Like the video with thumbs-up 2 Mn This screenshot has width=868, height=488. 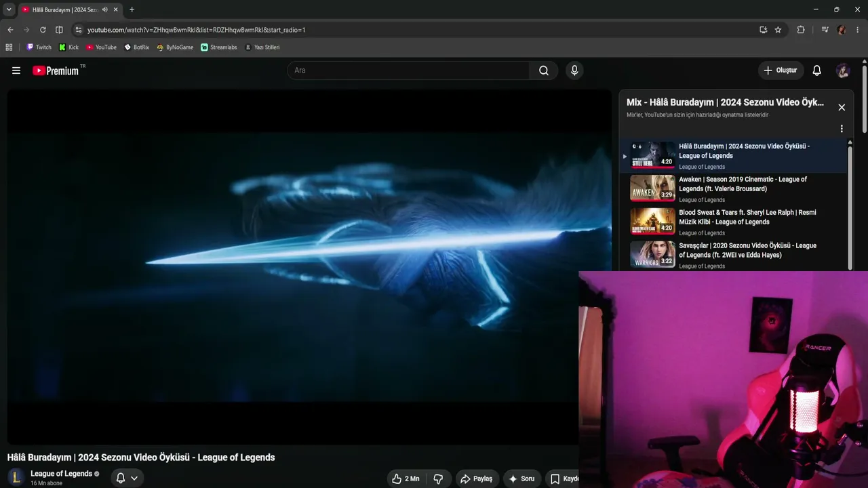click(406, 479)
